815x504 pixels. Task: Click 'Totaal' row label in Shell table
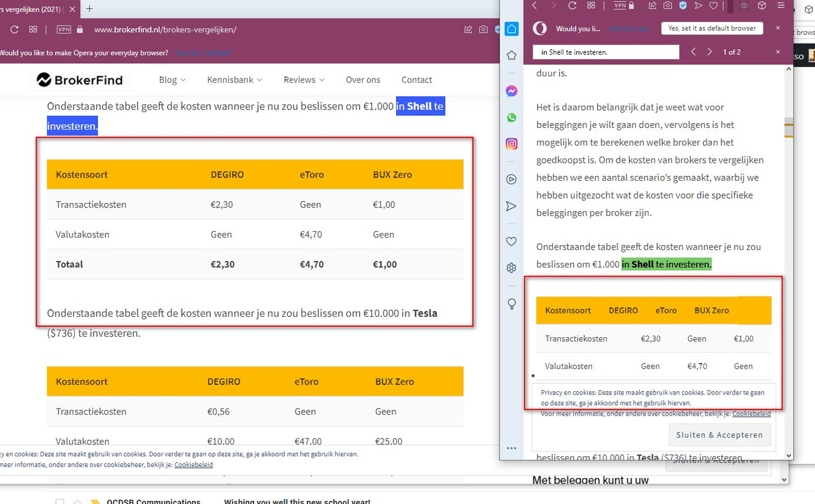click(69, 264)
